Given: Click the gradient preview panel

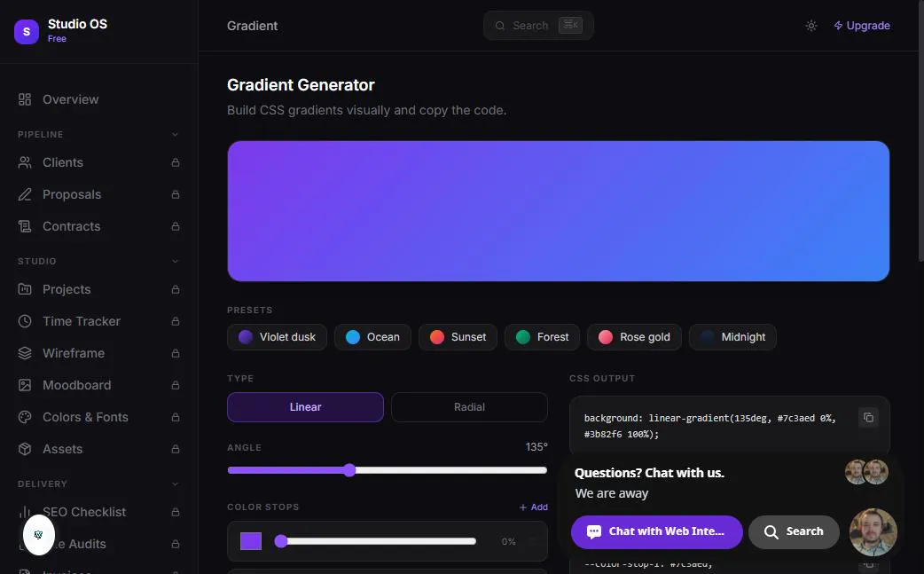Looking at the screenshot, I should point(558,211).
